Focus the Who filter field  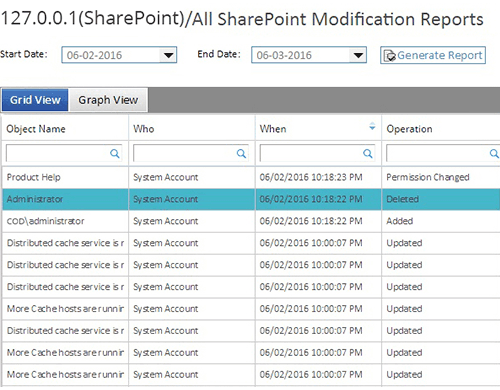coord(191,153)
